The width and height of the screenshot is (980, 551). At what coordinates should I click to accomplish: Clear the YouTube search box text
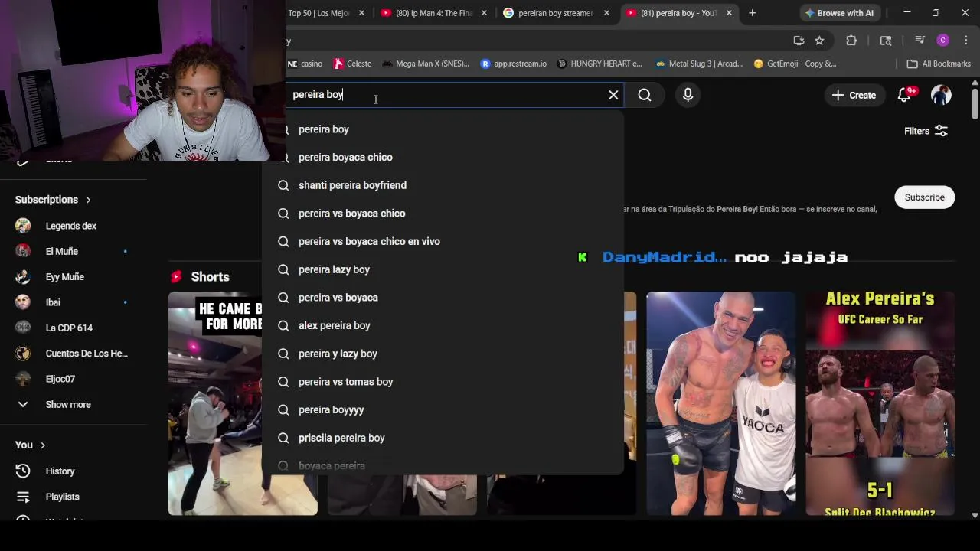(613, 95)
